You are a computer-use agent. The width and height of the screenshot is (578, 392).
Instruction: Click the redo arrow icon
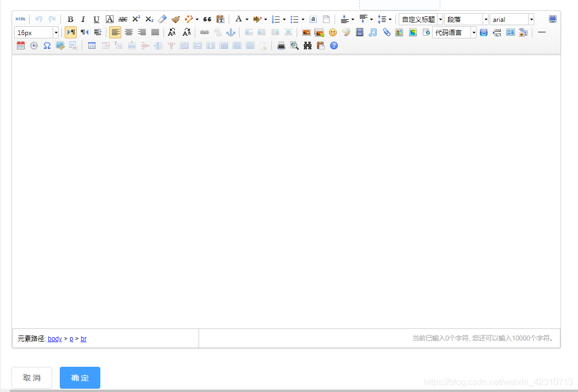click(x=52, y=19)
